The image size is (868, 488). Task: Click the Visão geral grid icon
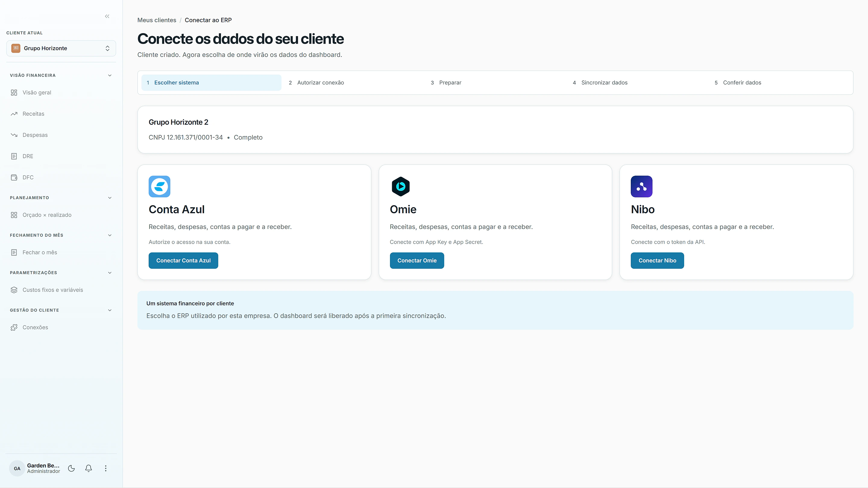[x=14, y=92]
